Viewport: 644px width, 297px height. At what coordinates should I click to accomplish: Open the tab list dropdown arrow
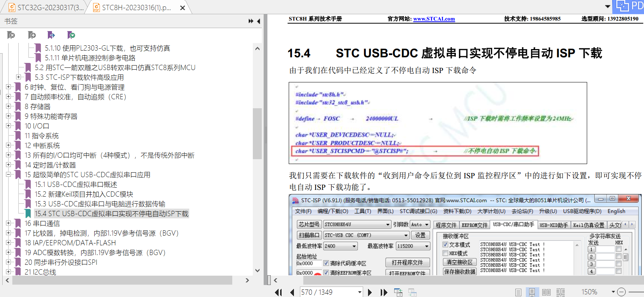coord(608,6)
